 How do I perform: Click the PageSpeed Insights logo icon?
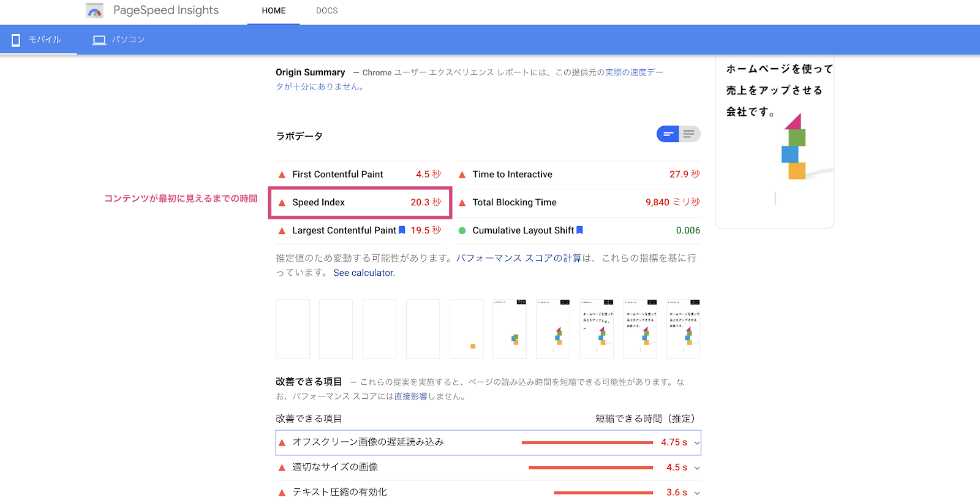pyautogui.click(x=94, y=10)
